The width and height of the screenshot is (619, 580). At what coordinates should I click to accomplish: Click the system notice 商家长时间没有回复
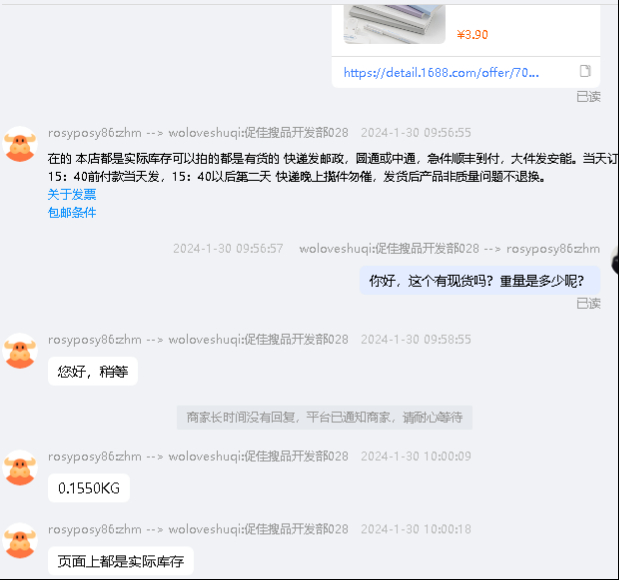(x=325, y=417)
